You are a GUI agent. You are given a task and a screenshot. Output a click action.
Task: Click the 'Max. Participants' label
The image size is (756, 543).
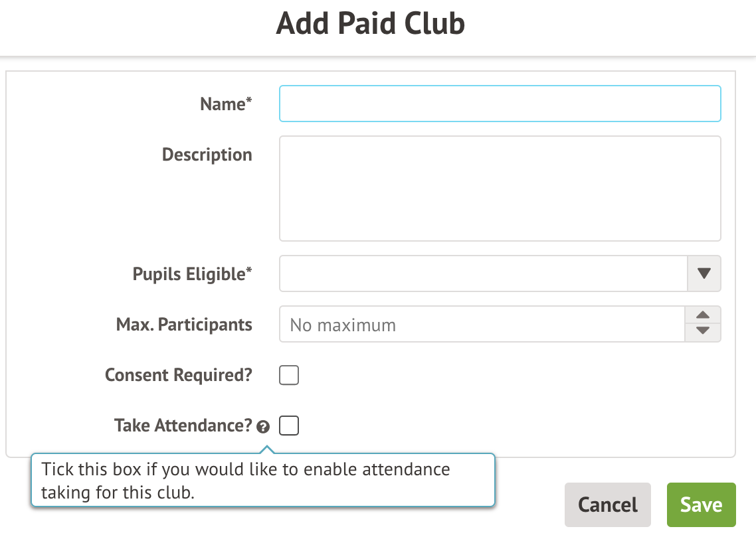coord(184,325)
